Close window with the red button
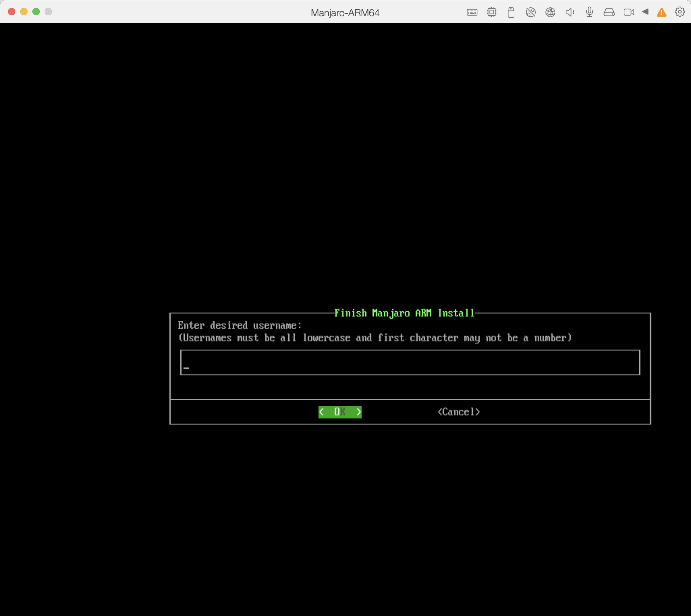The width and height of the screenshot is (691, 616). 12,12
